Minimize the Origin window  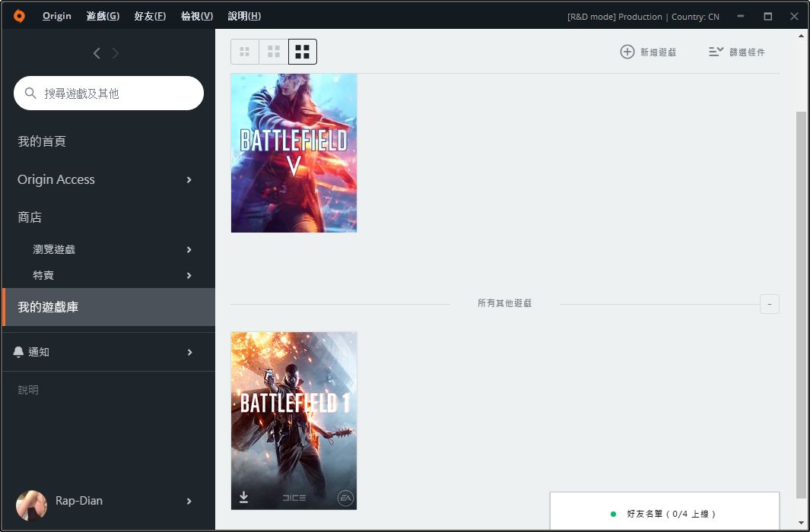coord(741,16)
